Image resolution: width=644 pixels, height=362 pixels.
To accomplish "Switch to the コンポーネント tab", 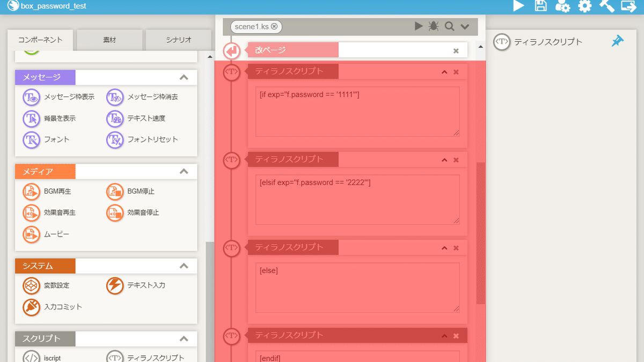I will click(40, 40).
